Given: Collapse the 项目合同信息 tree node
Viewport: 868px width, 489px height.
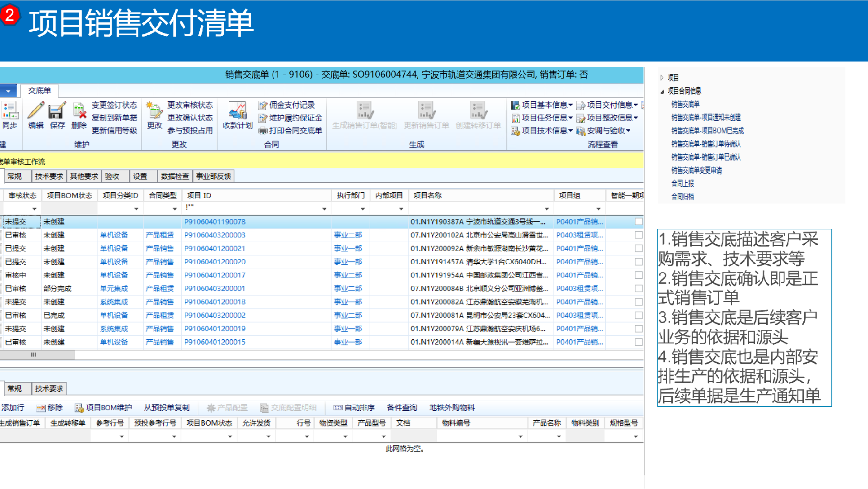Looking at the screenshot, I should tap(662, 91).
